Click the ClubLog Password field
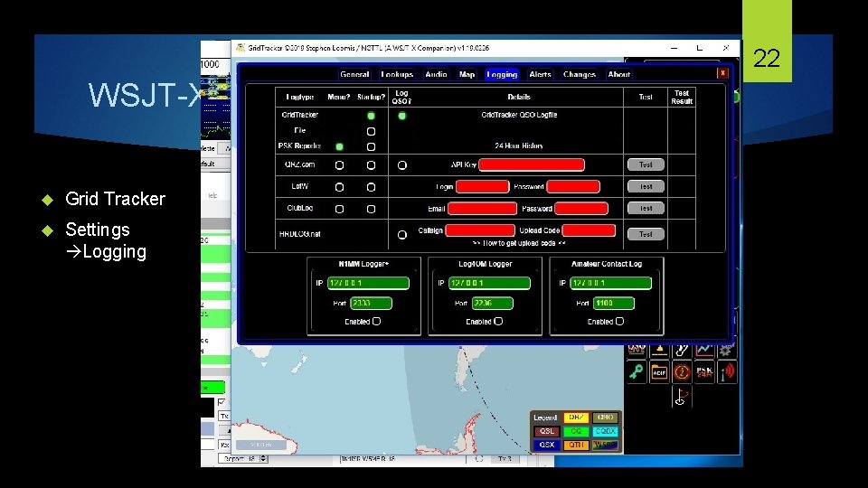Viewport: 868px width, 488px height. [581, 209]
